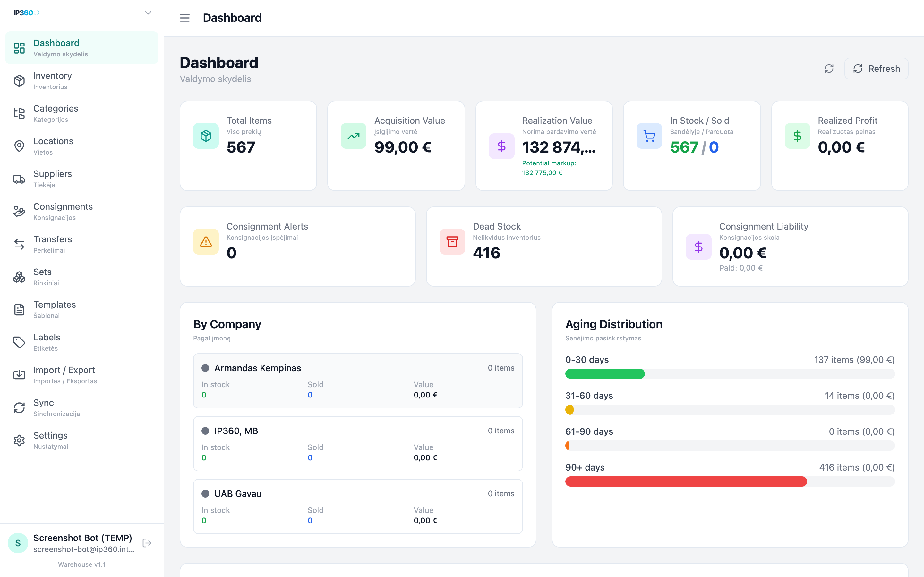Click the 0-30 days green progress bar
The width and height of the screenshot is (924, 577).
click(605, 374)
